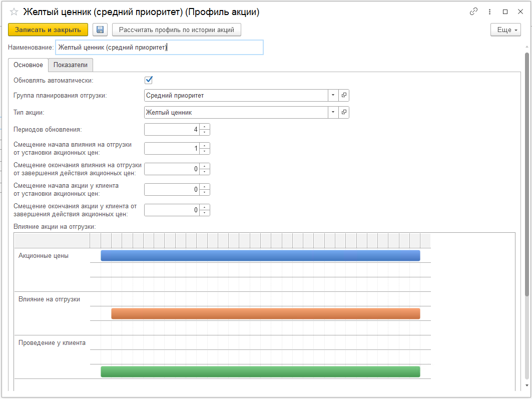
Task: Click inside the 'Наименование' text field
Action: click(159, 48)
